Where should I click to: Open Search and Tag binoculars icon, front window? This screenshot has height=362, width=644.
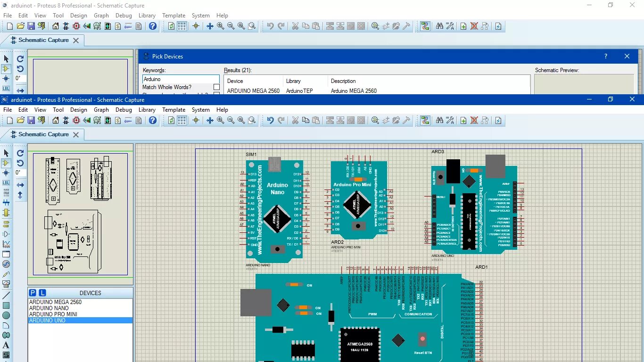pos(439,121)
